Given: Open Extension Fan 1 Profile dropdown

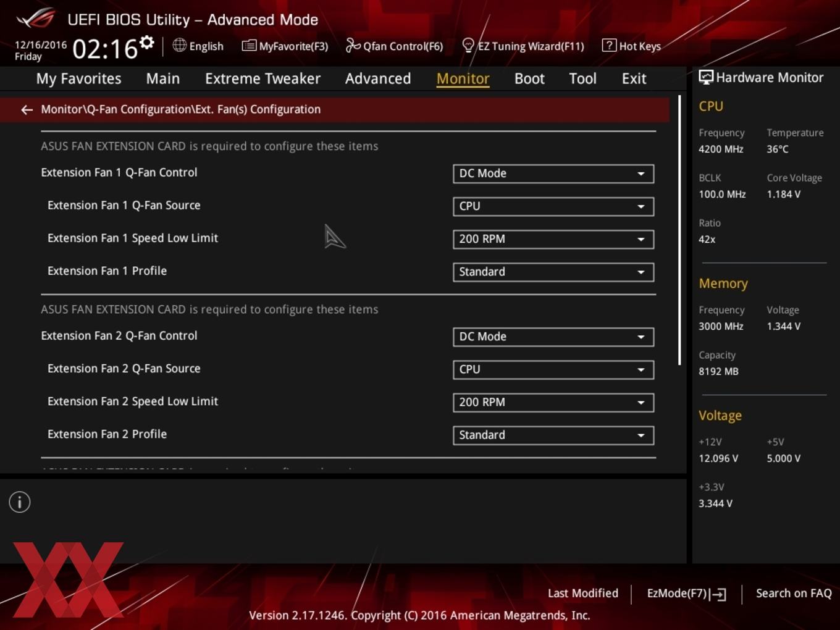Looking at the screenshot, I should (553, 272).
